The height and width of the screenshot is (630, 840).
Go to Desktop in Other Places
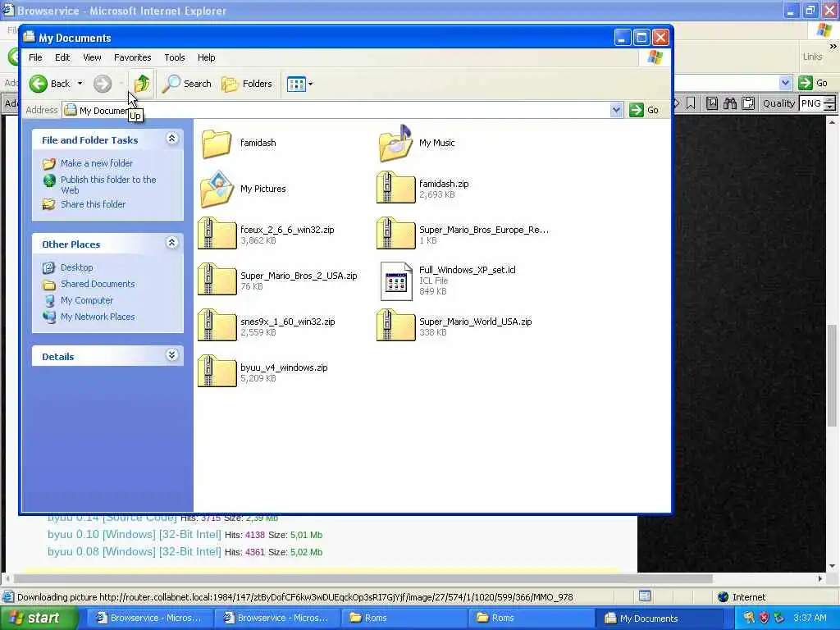point(76,267)
